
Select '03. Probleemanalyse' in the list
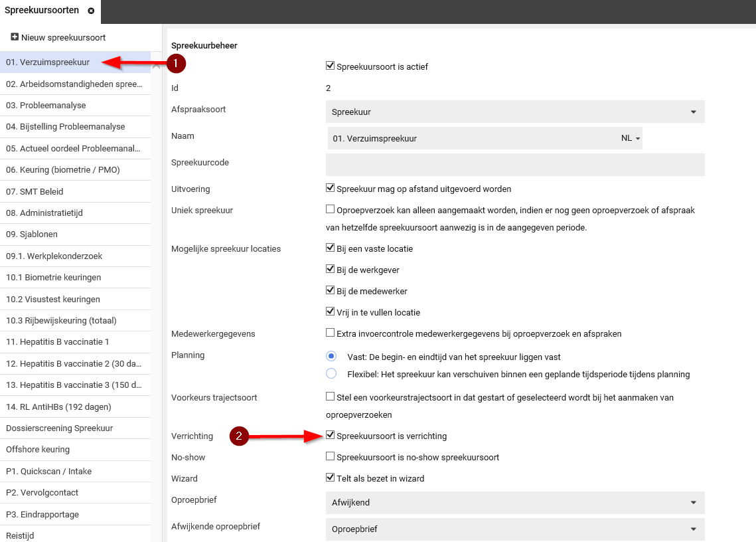[x=46, y=105]
